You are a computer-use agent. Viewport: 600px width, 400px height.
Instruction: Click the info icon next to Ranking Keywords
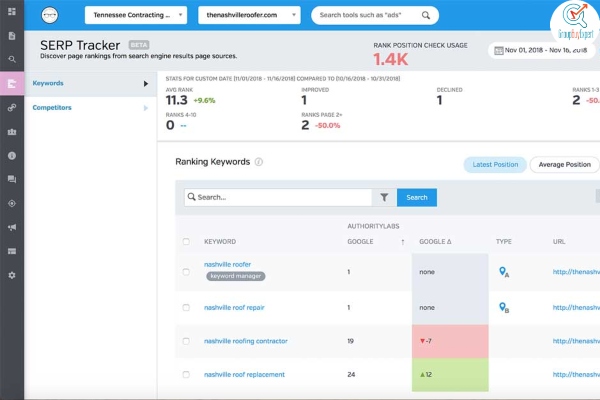click(x=259, y=162)
